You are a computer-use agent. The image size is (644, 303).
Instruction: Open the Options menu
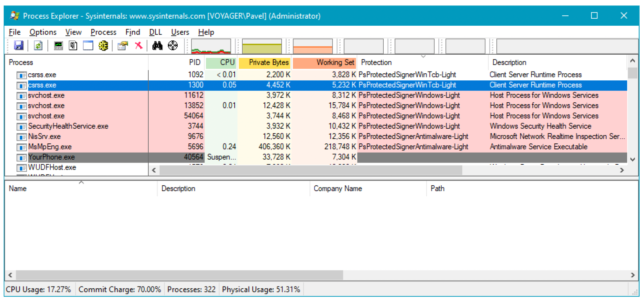coord(43,32)
